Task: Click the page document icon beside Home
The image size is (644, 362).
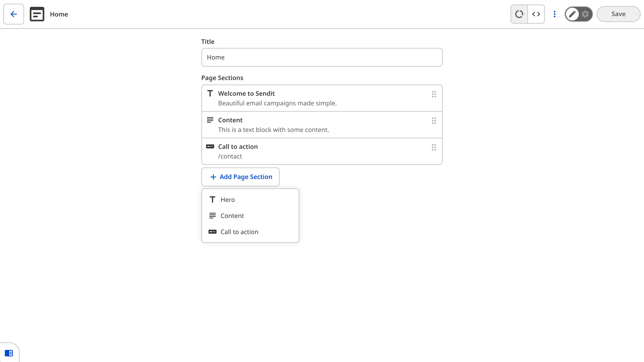Action: [37, 14]
